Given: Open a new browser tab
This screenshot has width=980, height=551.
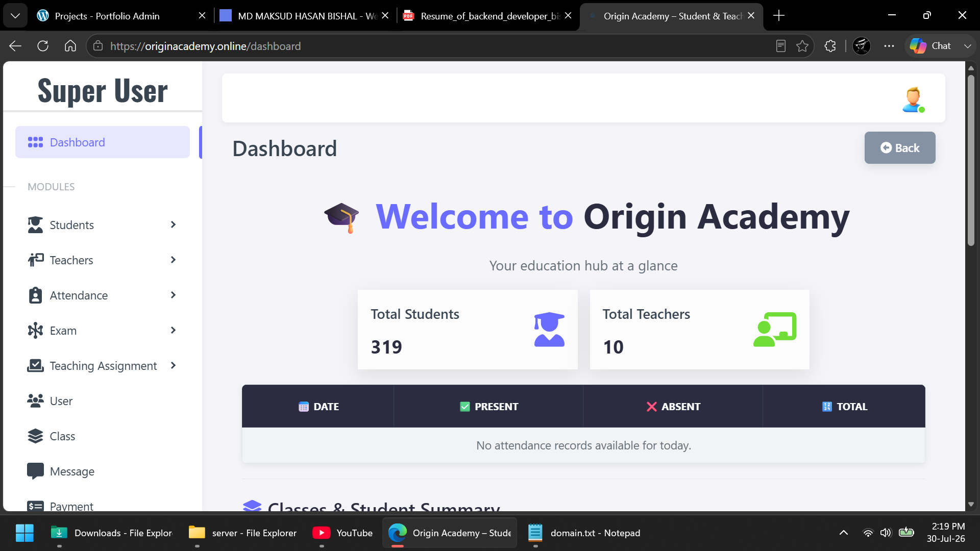Looking at the screenshot, I should 779,16.
